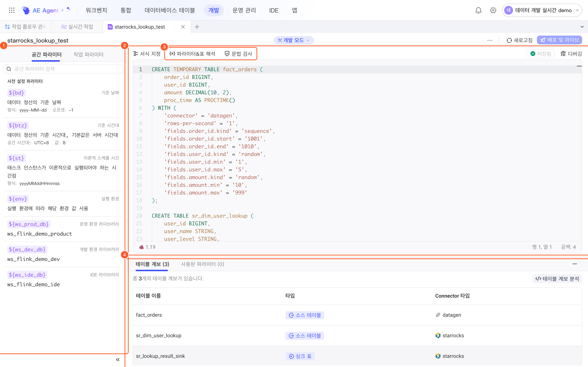The width and height of the screenshot is (588, 367).
Task: Open the three-dot more options menu
Action: coord(490,40)
